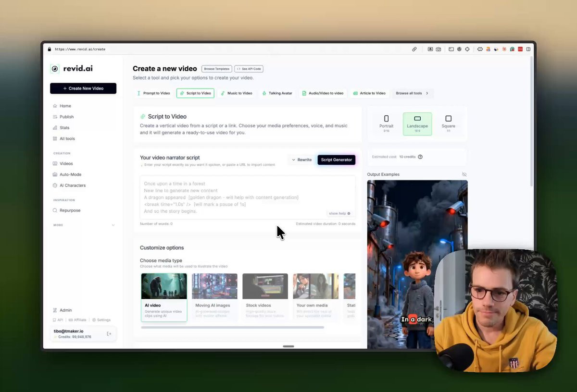Click the lock icon beside the URL
This screenshot has width=577, height=392.
(x=50, y=49)
